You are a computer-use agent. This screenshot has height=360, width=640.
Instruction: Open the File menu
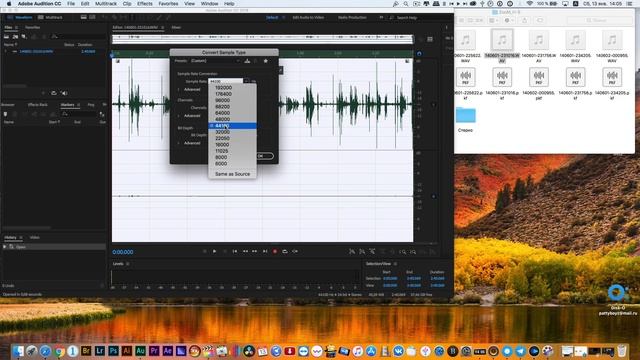tap(71, 4)
